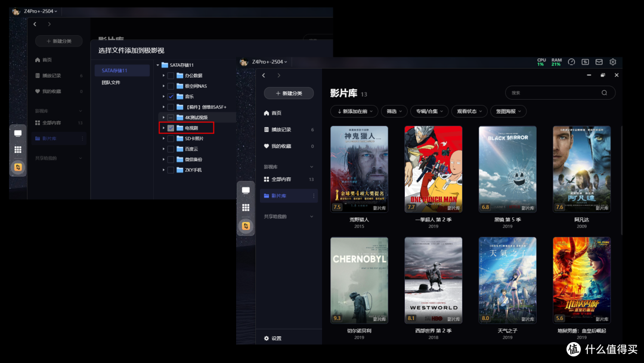Select SATA存储11 source in file dialog

(122, 70)
